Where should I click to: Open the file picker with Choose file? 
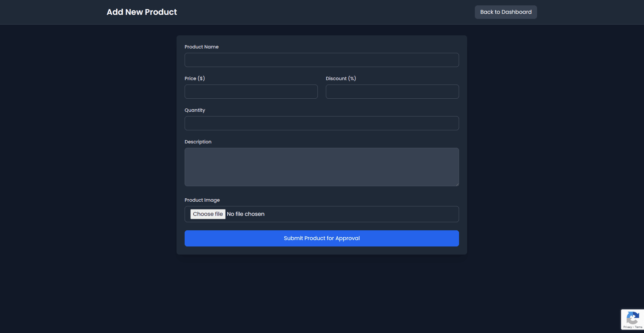point(208,214)
